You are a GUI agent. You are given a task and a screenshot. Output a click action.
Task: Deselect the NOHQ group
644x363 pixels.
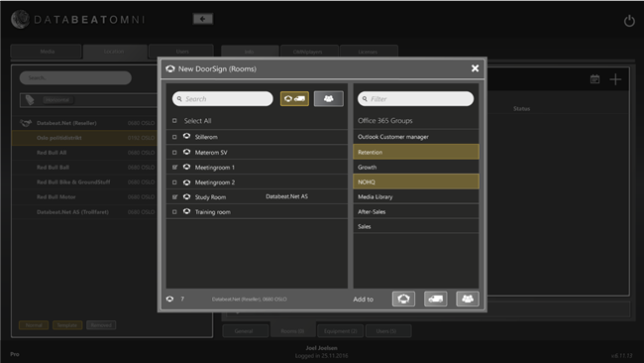[x=416, y=181]
